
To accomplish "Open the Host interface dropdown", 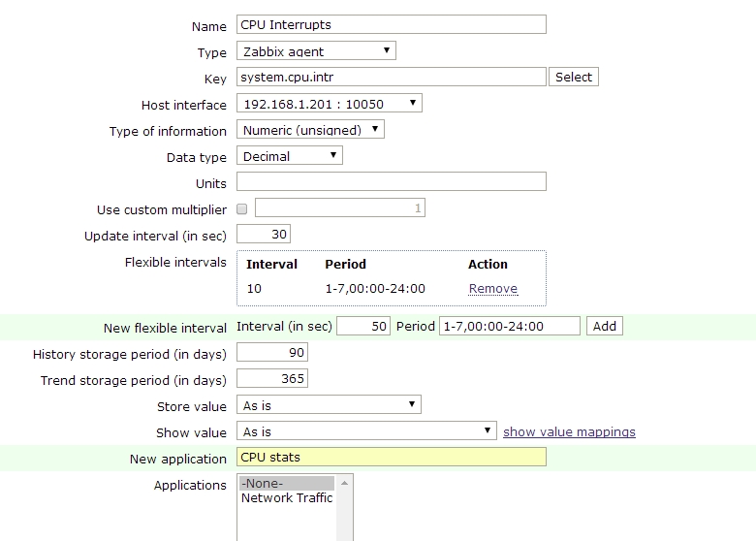I will (x=330, y=103).
